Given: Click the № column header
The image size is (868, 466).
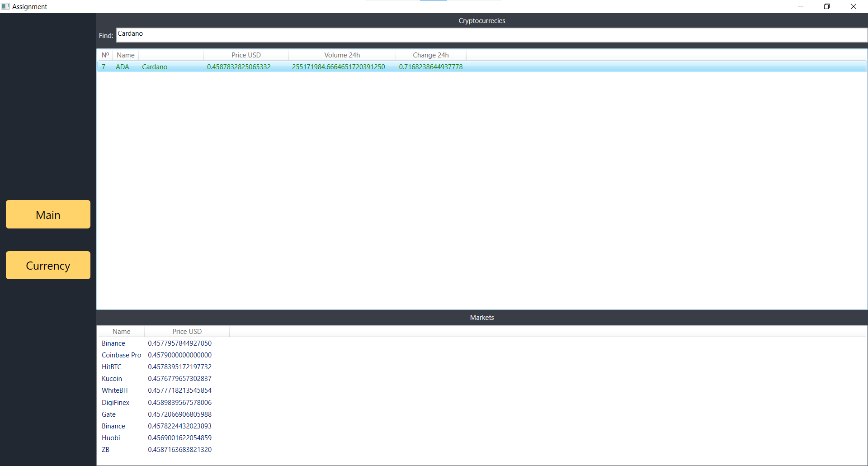Looking at the screenshot, I should tap(105, 55).
